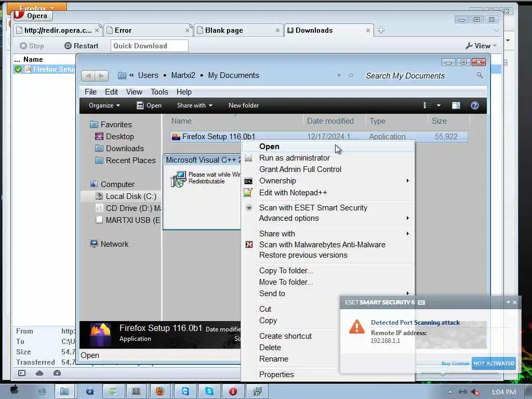
Task: Click the Quick Download input field
Action: (149, 46)
